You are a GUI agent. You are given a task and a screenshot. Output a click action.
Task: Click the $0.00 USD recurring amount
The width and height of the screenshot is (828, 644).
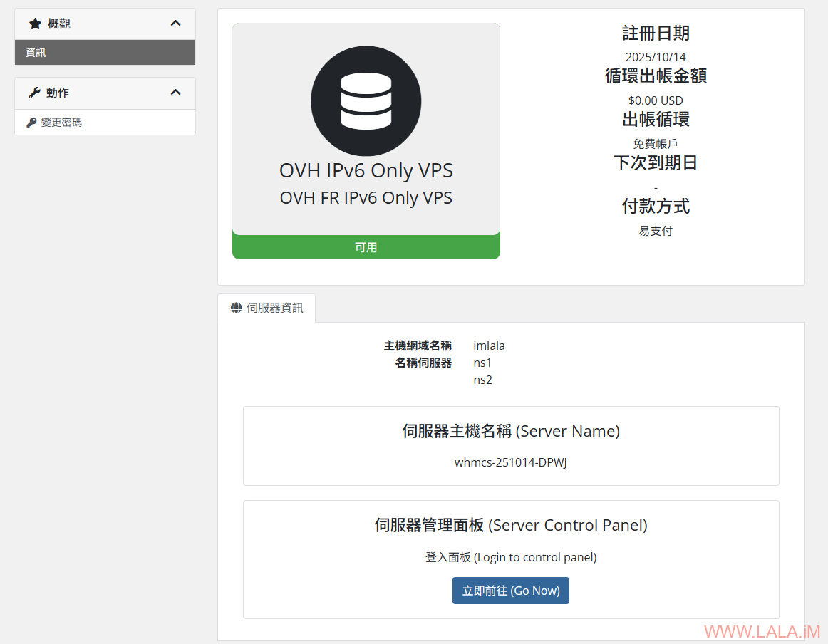[656, 100]
